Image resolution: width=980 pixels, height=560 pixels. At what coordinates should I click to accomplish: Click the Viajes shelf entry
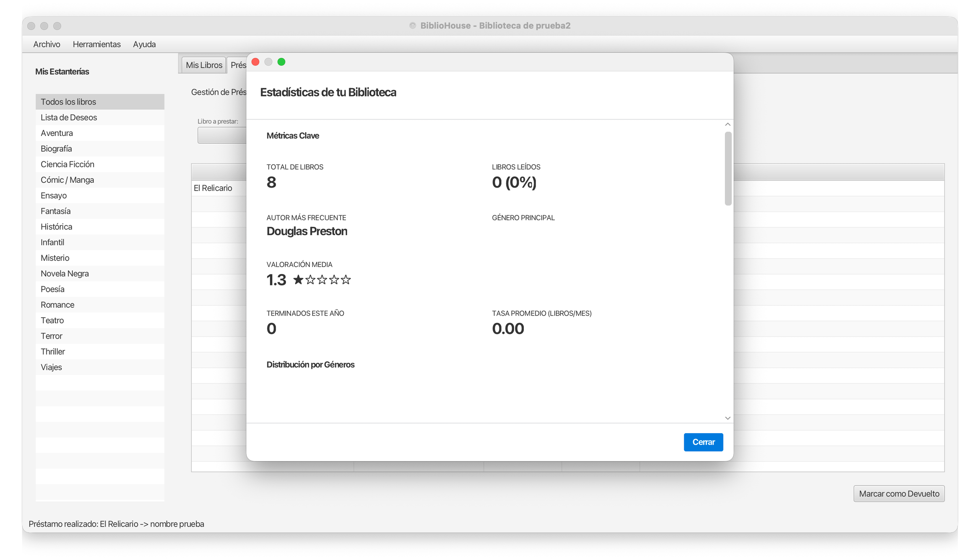[x=51, y=367]
